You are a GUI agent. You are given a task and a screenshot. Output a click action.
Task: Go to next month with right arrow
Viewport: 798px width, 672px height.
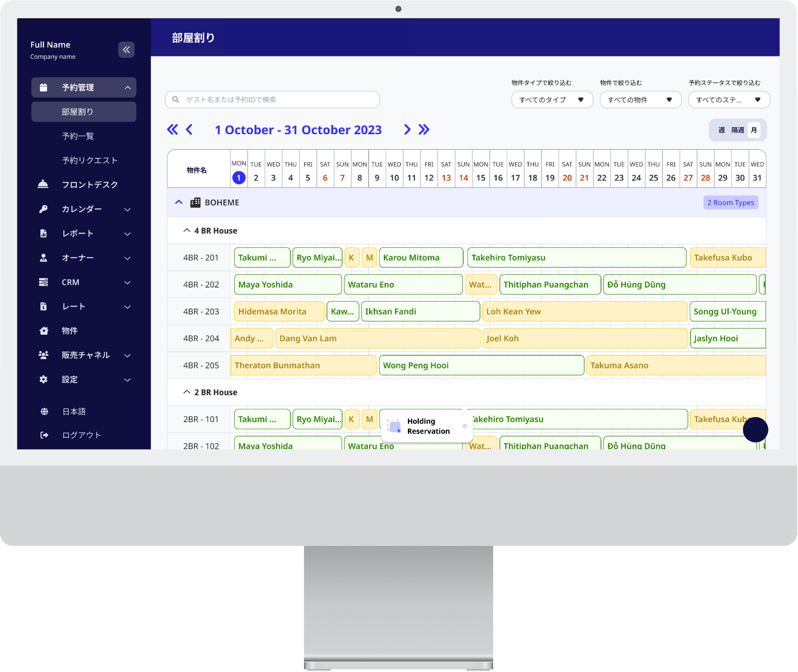(407, 130)
